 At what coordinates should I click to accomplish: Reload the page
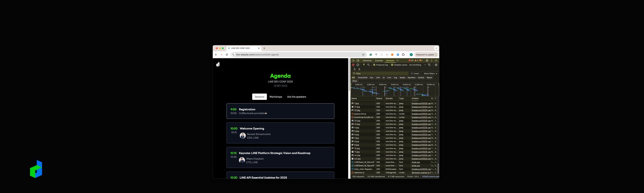pos(227,55)
